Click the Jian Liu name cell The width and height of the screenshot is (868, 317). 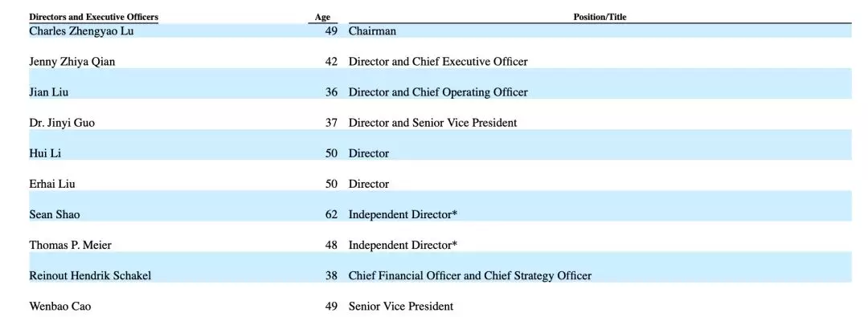[49, 91]
